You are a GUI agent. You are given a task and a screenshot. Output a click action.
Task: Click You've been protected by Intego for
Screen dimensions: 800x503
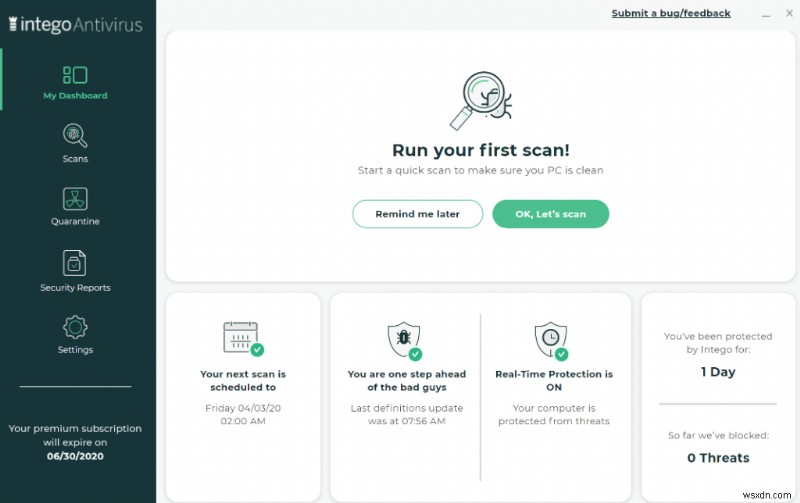[718, 343]
